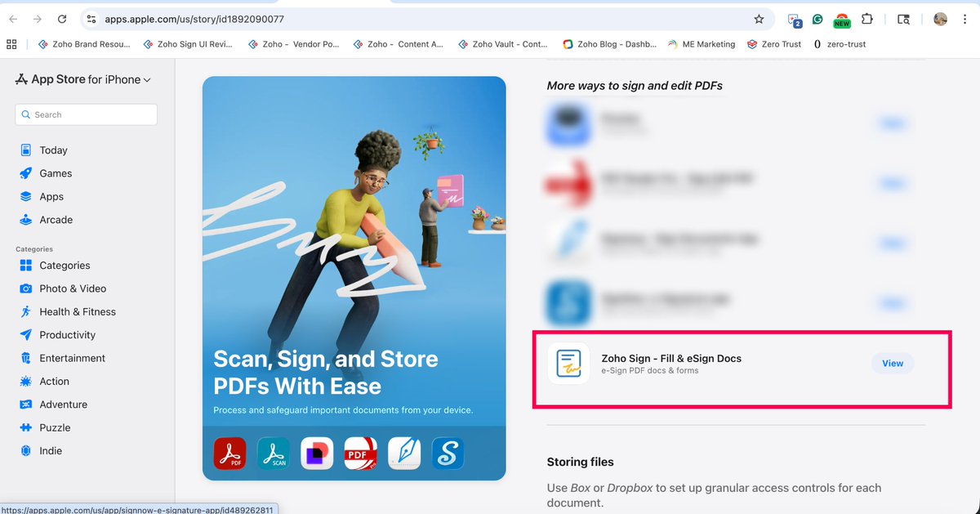Focus the App Store Search field
The height and width of the screenshot is (514, 980).
point(87,114)
